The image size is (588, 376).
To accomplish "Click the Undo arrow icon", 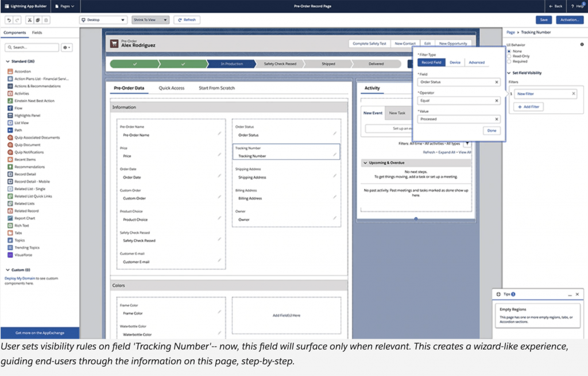I will 9,20.
